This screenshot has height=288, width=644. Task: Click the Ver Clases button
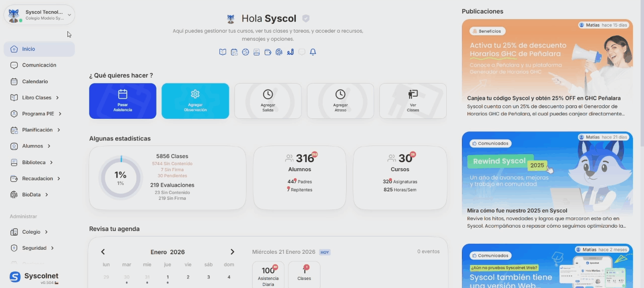tap(413, 101)
